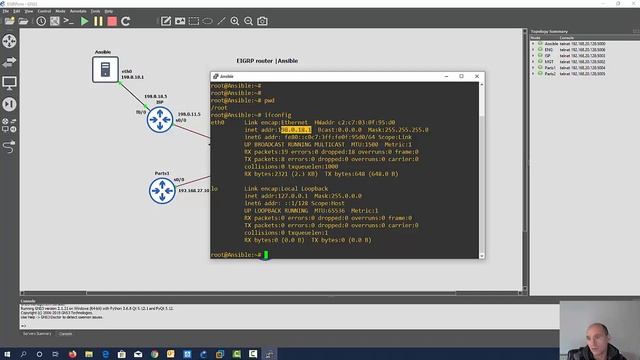Click the canvas horizontal scrollbar
640x360 pixels.
pyautogui.click(x=271, y=293)
